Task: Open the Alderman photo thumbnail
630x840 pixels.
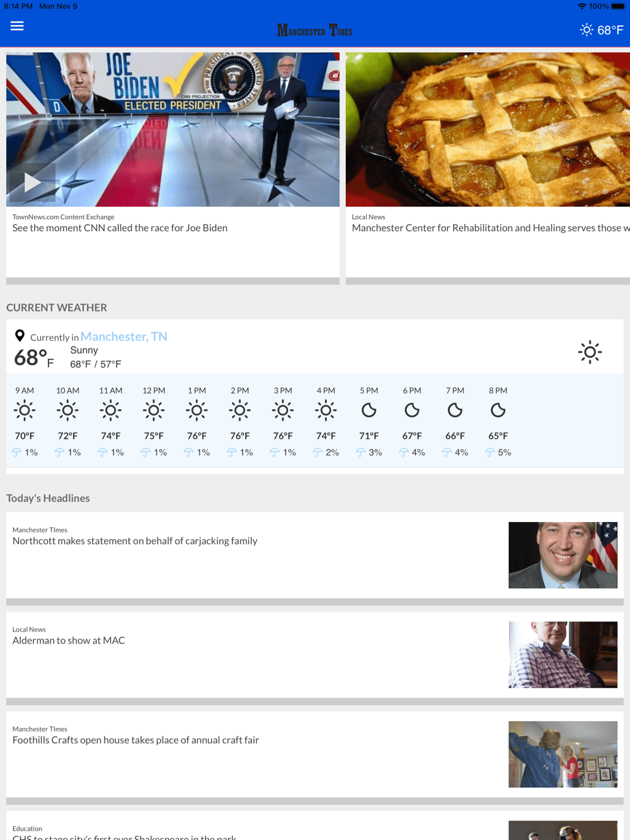Action: point(563,654)
